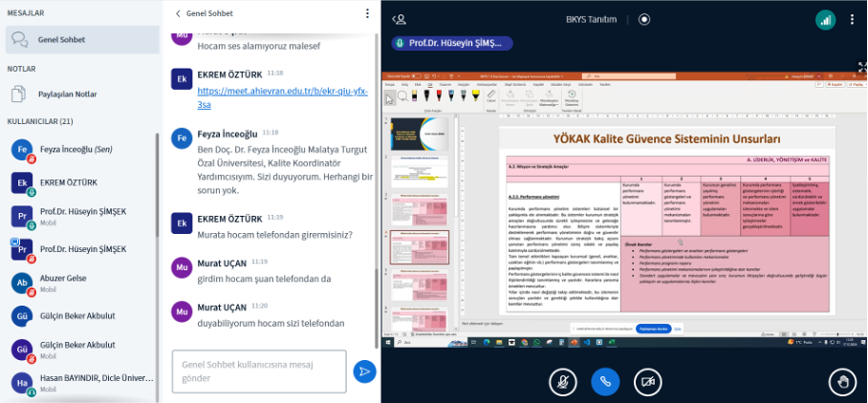Hide the users and messages panel
This screenshot has width=868, height=403.
[x=400, y=18]
